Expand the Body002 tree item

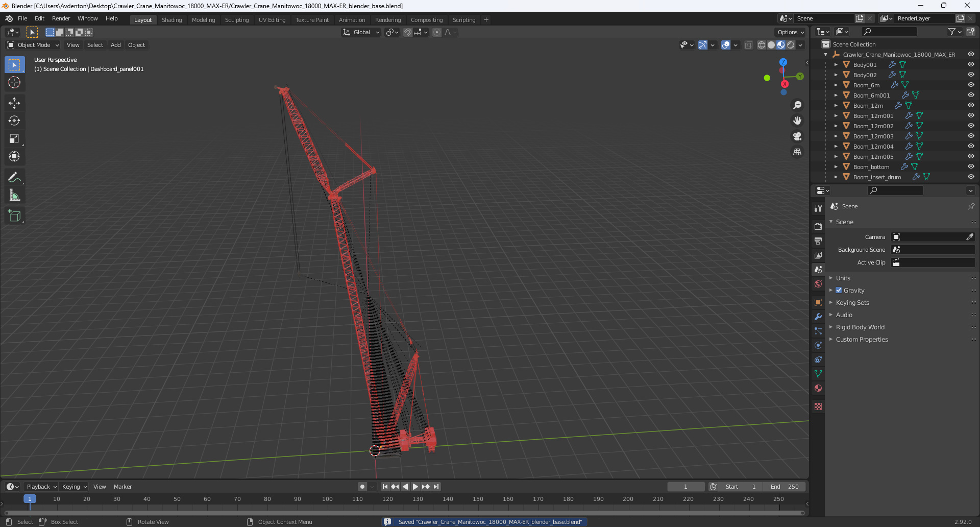(x=836, y=75)
